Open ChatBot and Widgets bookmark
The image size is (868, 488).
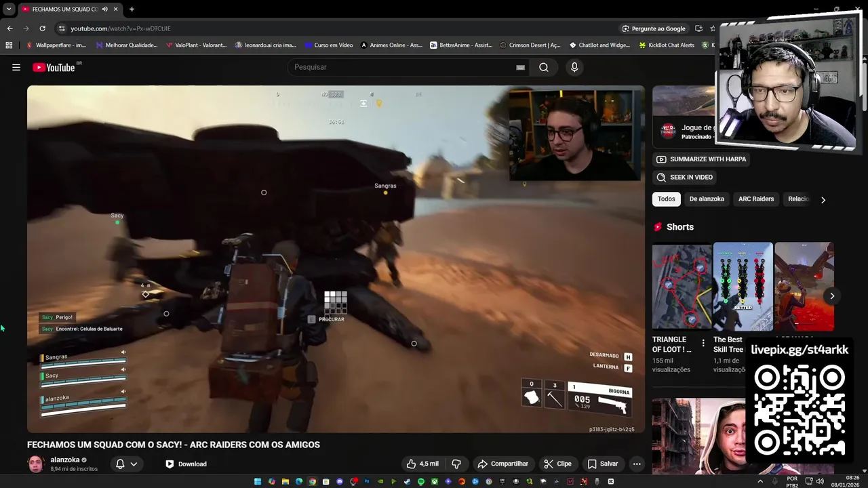(x=599, y=45)
